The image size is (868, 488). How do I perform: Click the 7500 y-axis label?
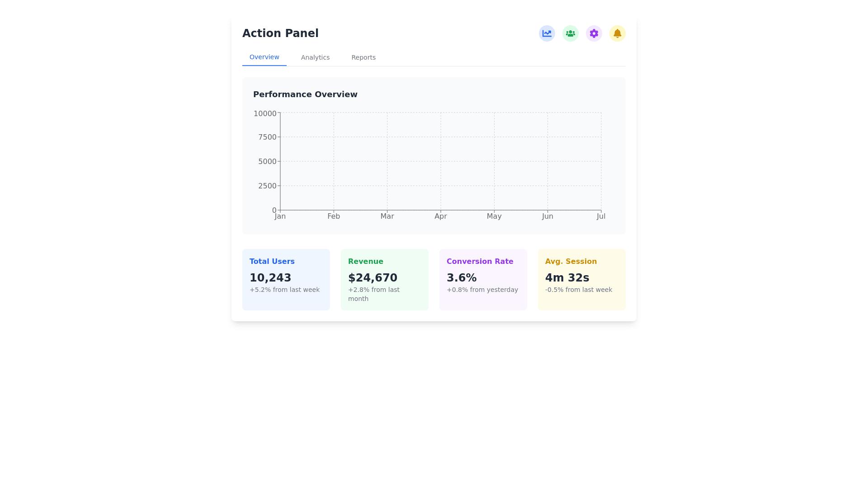[x=267, y=137]
